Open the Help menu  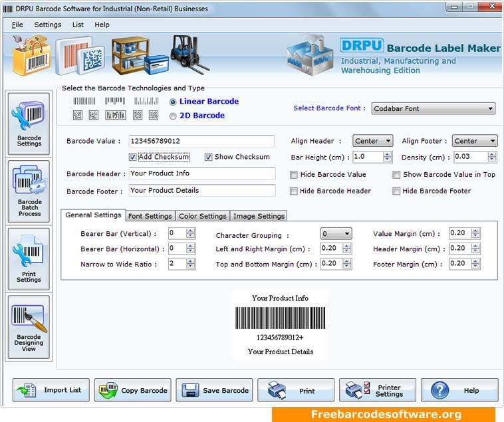point(102,25)
